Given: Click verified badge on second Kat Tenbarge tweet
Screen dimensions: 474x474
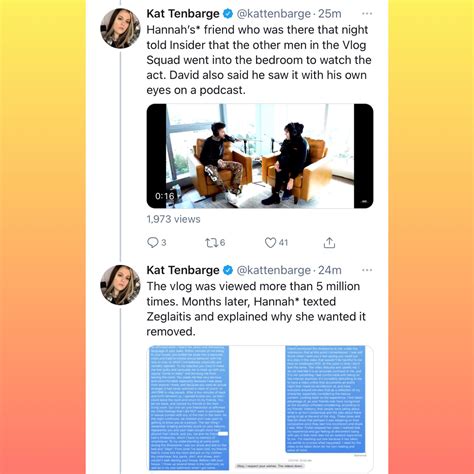Looking at the screenshot, I should click(x=228, y=270).
